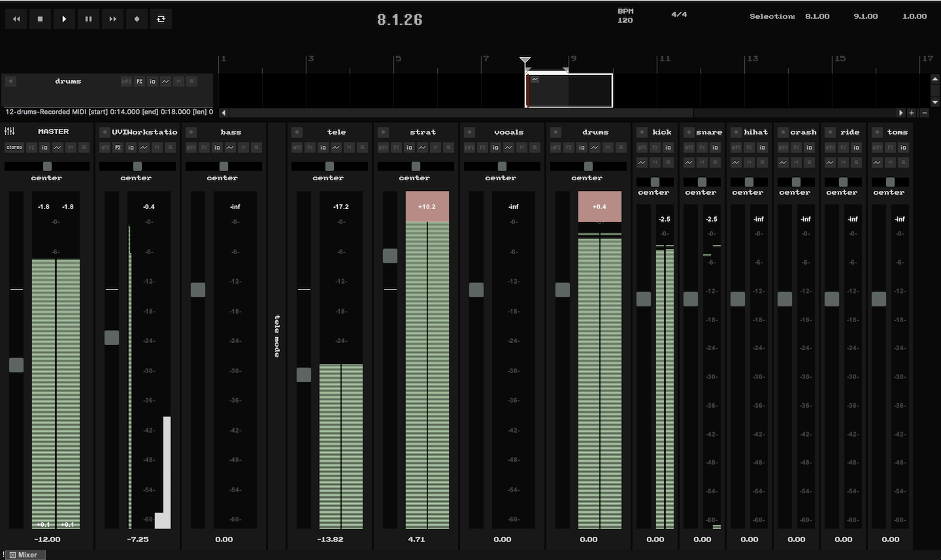Open routing io on the strat strip
Screen dimensions: 941x560
(x=409, y=148)
